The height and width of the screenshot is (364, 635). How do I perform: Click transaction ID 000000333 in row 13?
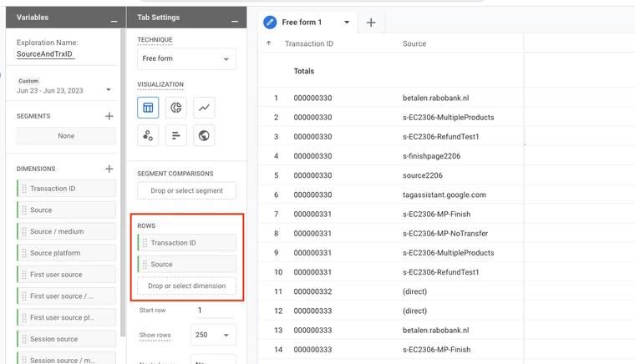[312, 331]
